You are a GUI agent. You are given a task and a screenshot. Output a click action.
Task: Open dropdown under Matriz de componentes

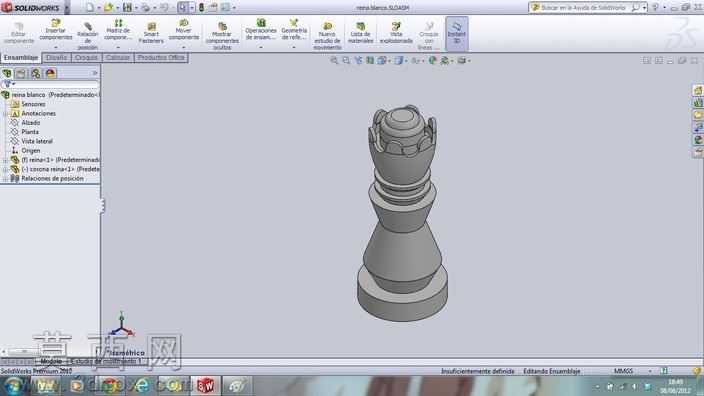pyautogui.click(x=118, y=47)
